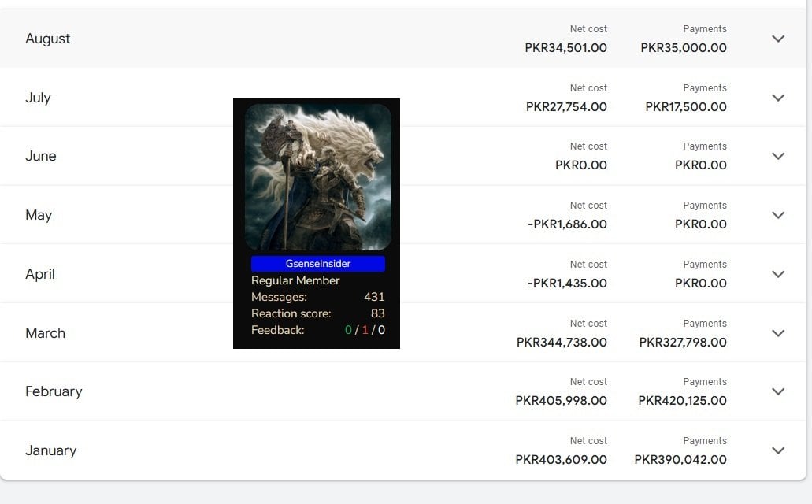Expand the July billing row chevron

pos(778,98)
